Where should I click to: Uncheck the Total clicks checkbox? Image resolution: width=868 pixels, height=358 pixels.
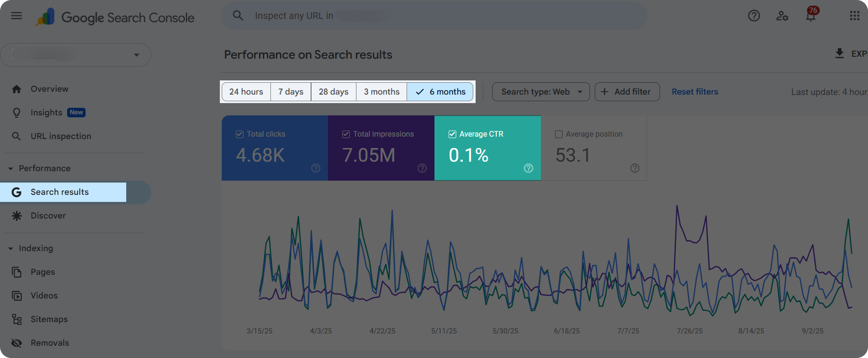(x=240, y=134)
